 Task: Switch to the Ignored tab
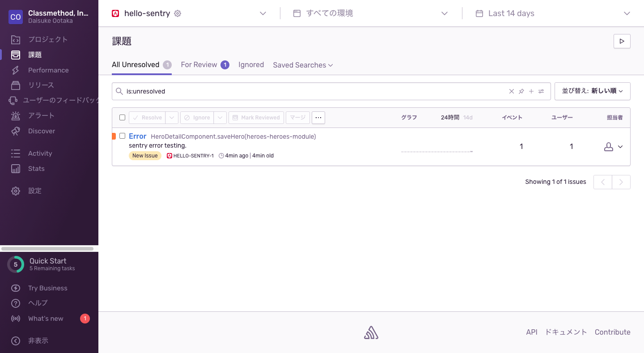(251, 65)
